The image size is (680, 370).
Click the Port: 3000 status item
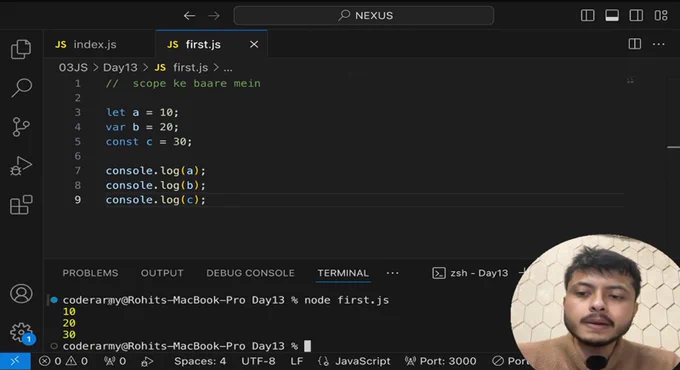[x=441, y=361]
